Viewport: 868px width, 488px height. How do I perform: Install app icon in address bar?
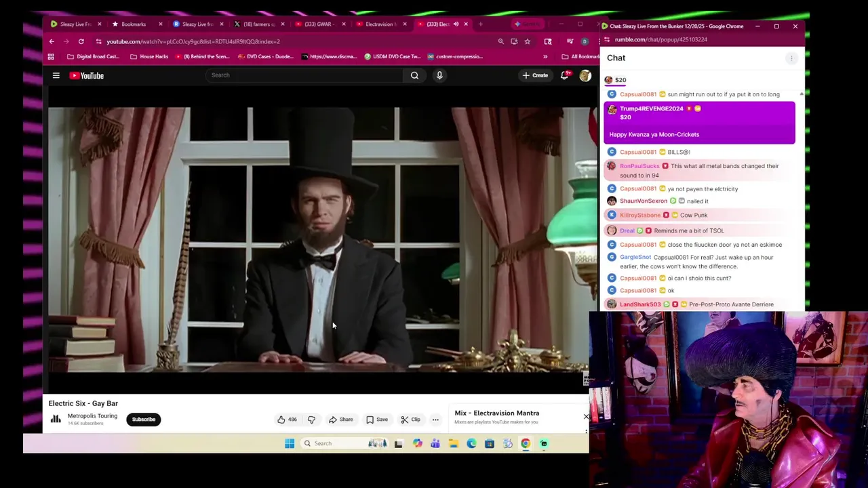[x=514, y=41]
